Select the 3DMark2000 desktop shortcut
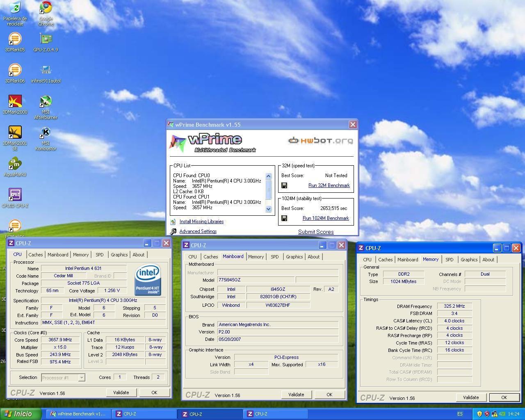Screen dimensions: 525x420 pyautogui.click(x=15, y=105)
